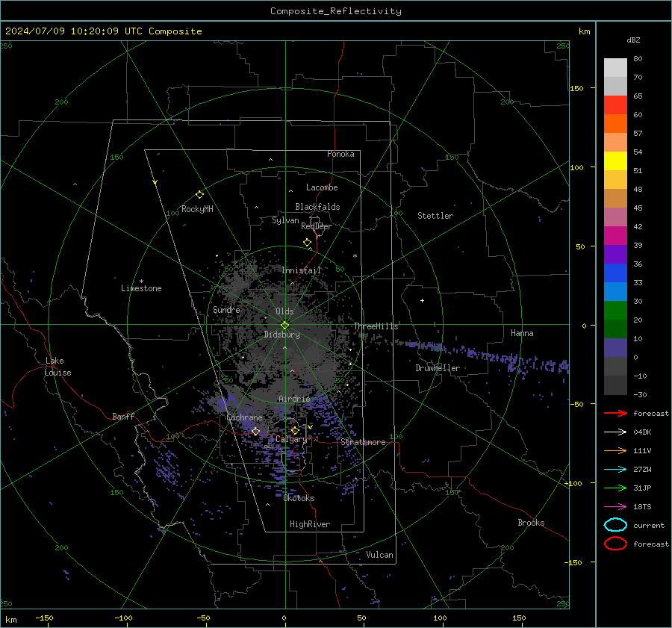The image size is (672, 628).
Task: Click the HighRiver label
Action: [x=310, y=524]
